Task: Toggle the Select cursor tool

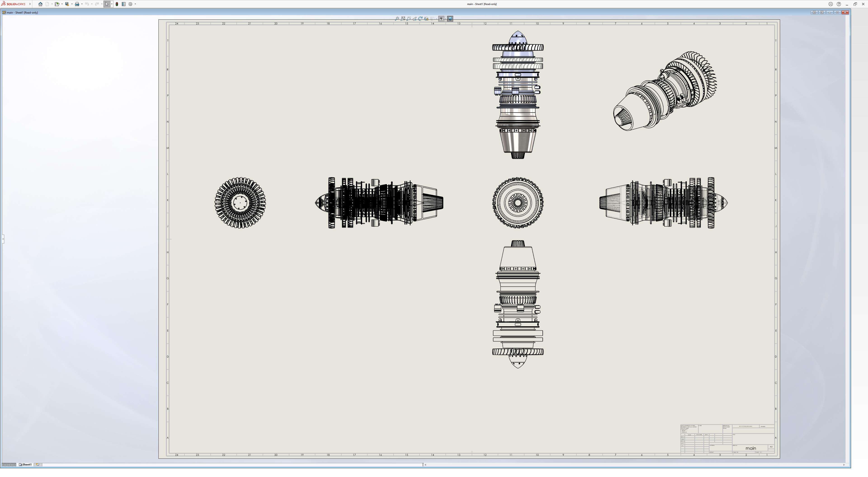Action: 107,4
